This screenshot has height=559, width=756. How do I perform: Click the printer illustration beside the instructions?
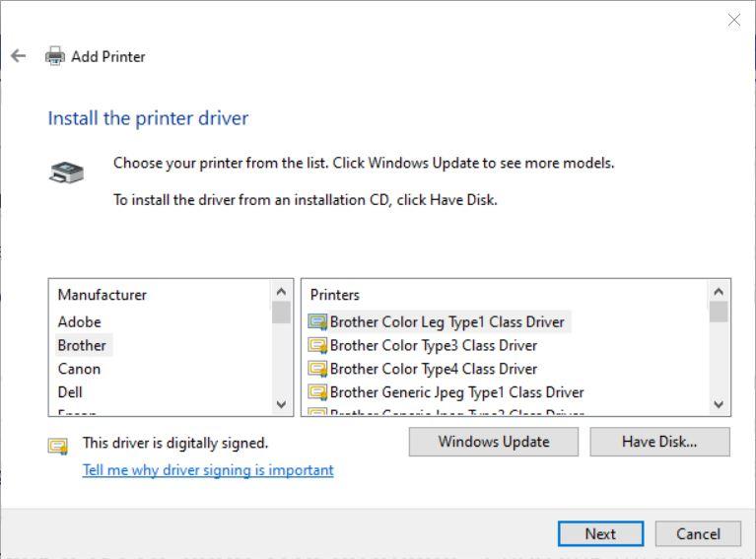coord(67,173)
